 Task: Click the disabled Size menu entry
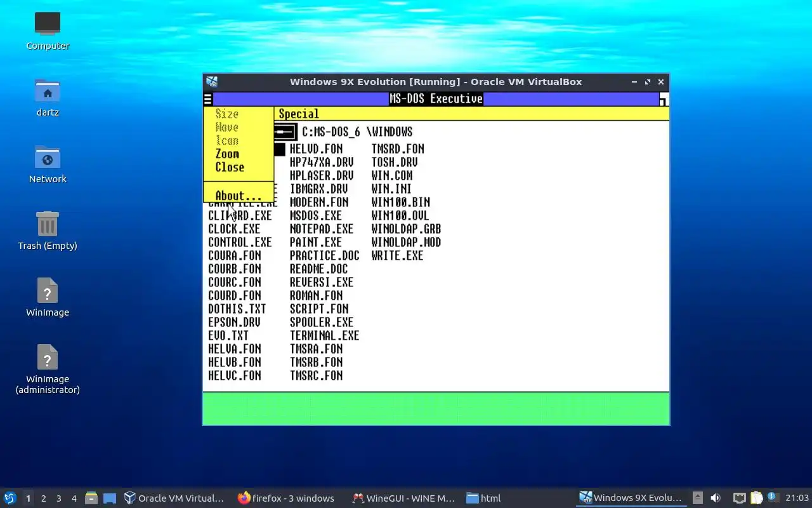(226, 114)
